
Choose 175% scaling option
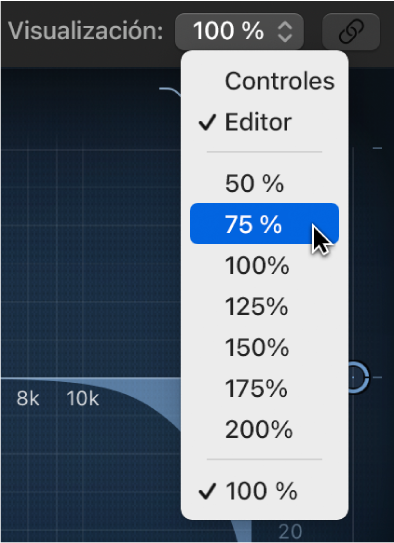click(x=265, y=388)
